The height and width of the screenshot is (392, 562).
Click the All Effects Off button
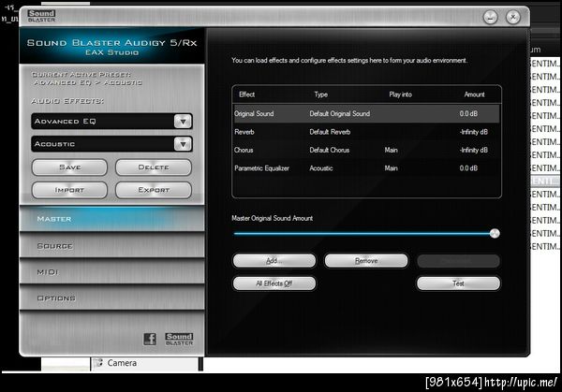point(274,283)
